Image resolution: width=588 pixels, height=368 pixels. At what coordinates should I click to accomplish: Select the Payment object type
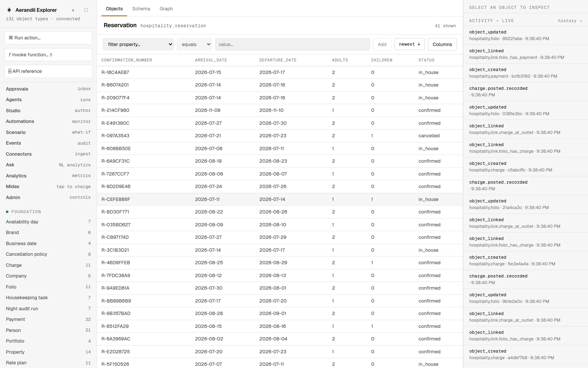pos(48,319)
